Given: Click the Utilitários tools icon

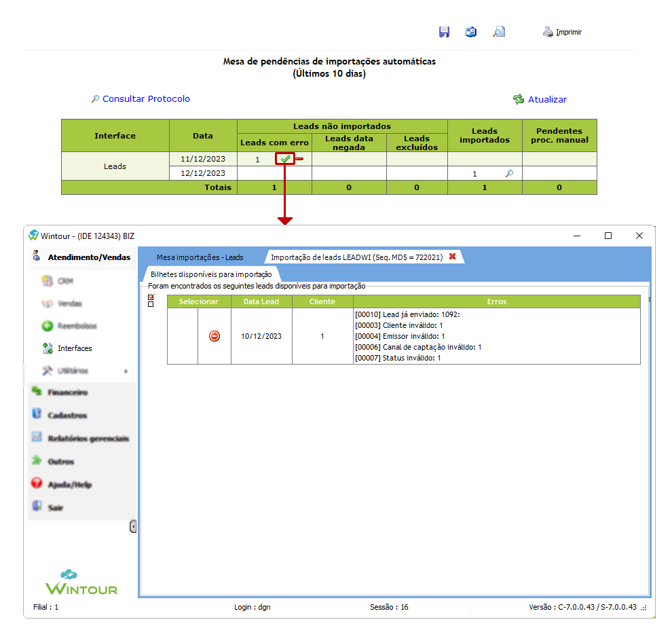Looking at the screenshot, I should (x=47, y=371).
